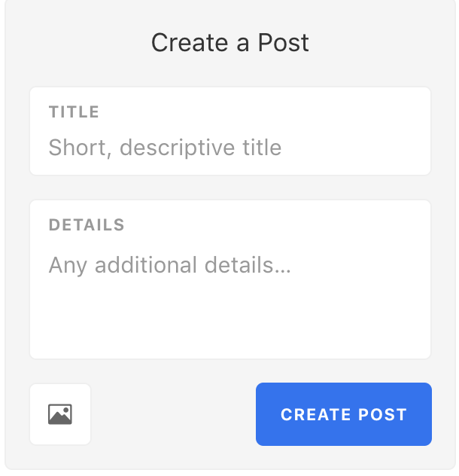Viewport: 459px width, 476px height.
Task: Click the DETAILS field label
Action: tap(87, 224)
